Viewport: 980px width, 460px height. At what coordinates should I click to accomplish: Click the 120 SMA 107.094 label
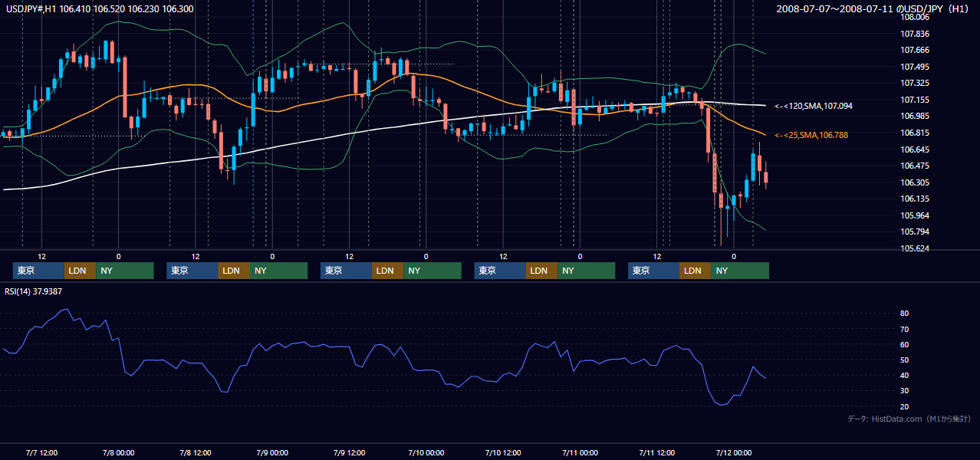pyautogui.click(x=814, y=106)
